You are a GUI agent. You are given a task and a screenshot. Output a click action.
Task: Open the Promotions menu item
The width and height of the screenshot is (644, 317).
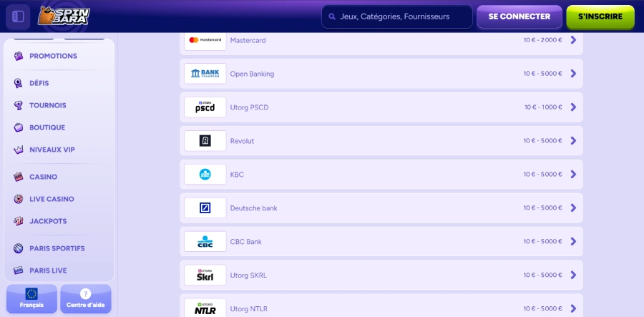(53, 56)
